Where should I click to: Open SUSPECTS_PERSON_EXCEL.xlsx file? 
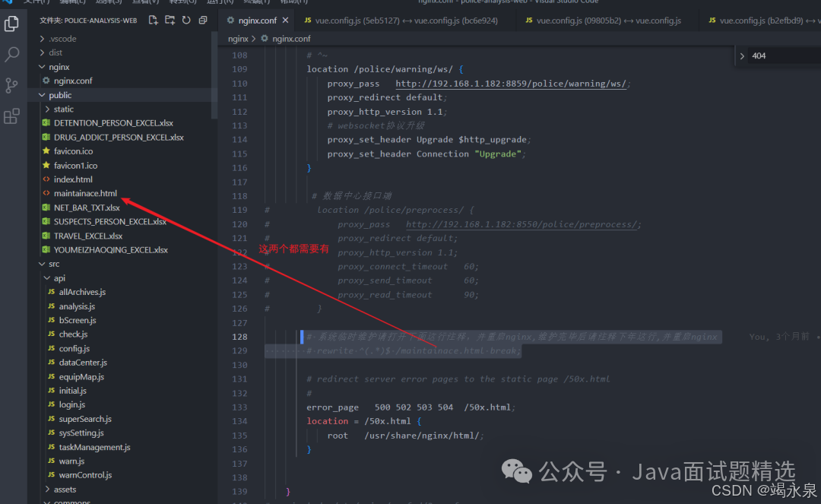click(110, 222)
